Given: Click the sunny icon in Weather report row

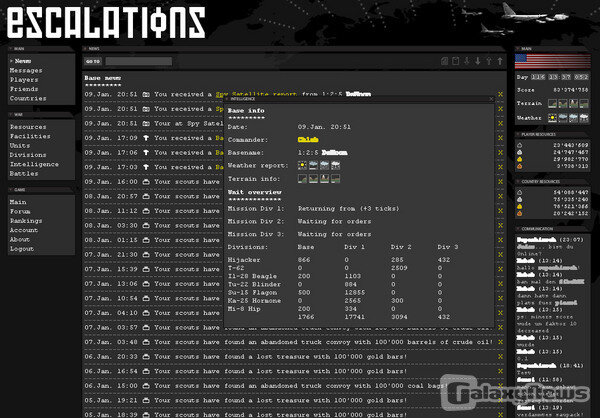Looking at the screenshot, I should (302, 165).
